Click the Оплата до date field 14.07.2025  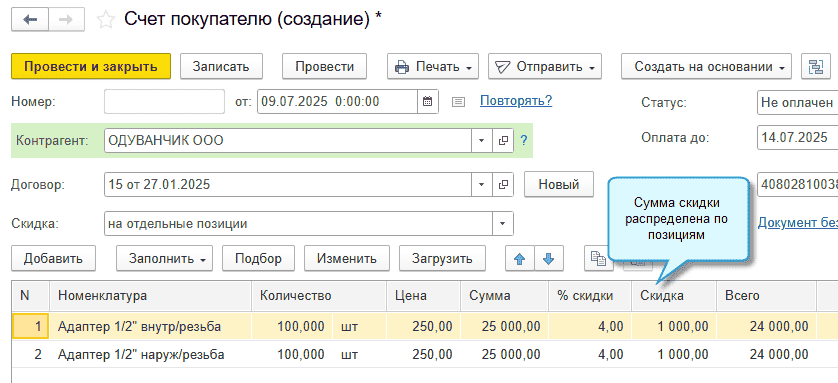[x=797, y=137]
